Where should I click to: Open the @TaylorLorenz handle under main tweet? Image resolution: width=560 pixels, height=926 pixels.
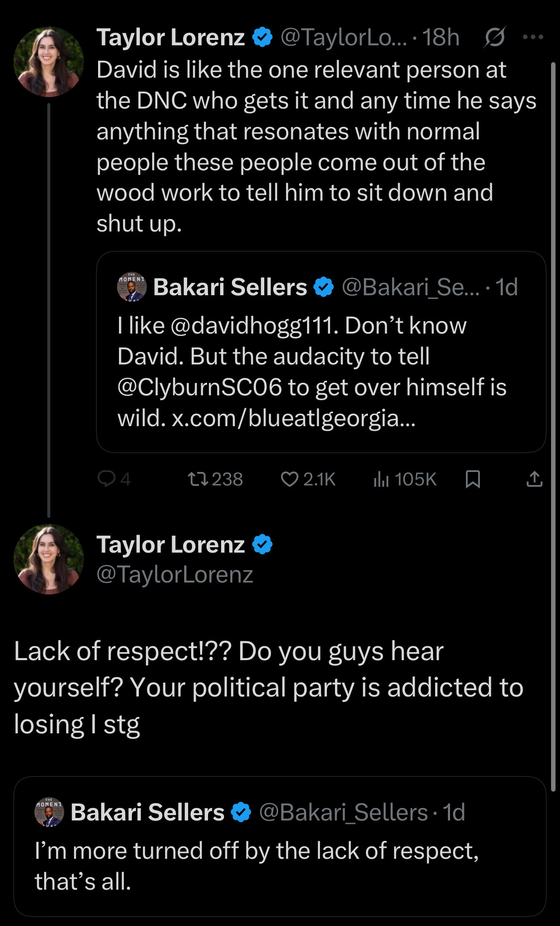175,575
